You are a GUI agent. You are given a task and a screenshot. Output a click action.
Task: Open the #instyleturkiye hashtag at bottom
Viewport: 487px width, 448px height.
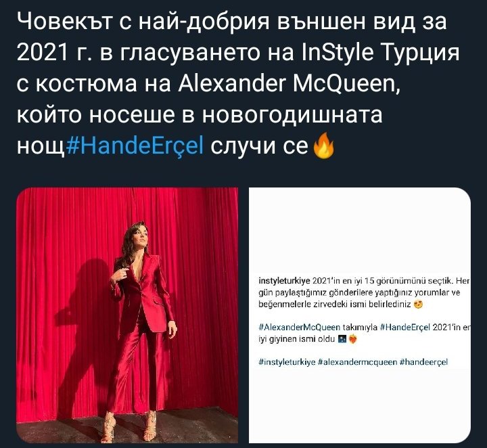coord(287,362)
